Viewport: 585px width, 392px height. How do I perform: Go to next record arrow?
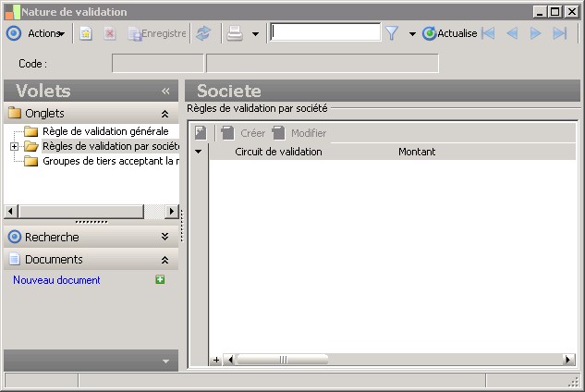tap(536, 33)
